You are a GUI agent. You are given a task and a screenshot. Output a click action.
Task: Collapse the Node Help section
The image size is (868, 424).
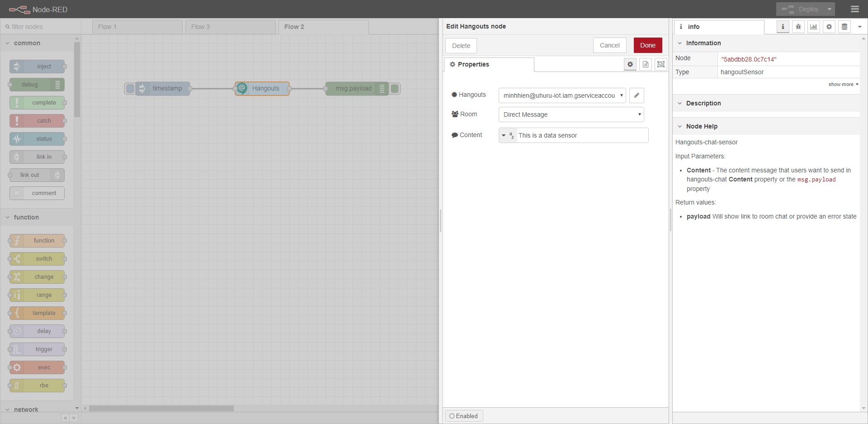coord(766,126)
